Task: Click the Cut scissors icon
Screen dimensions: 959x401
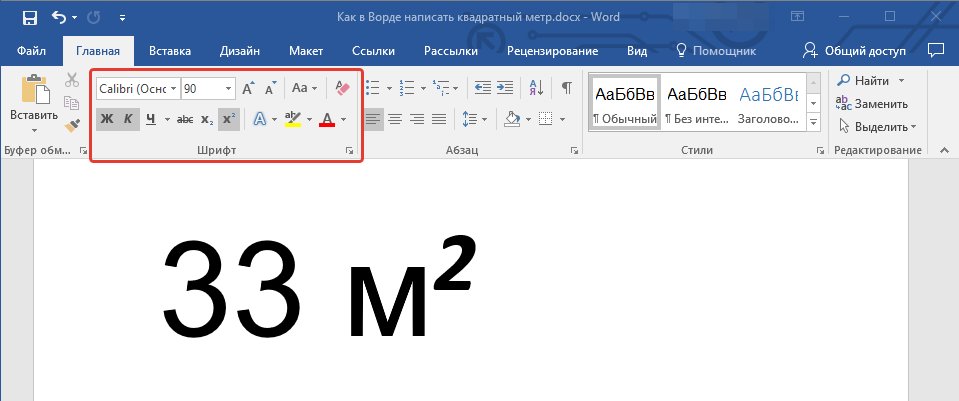Action: (72, 81)
